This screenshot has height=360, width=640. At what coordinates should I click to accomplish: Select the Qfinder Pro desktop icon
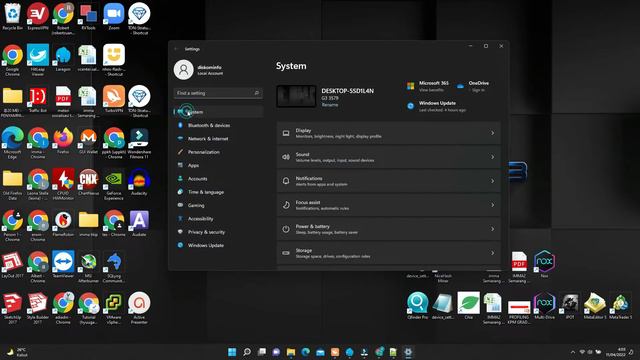click(417, 306)
